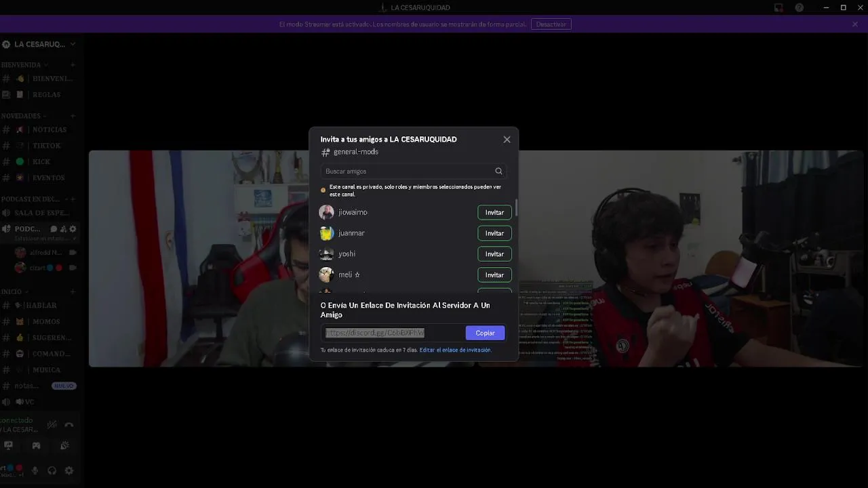
Task: Collapse the NOVEDADES category
Action: [x=24, y=116]
